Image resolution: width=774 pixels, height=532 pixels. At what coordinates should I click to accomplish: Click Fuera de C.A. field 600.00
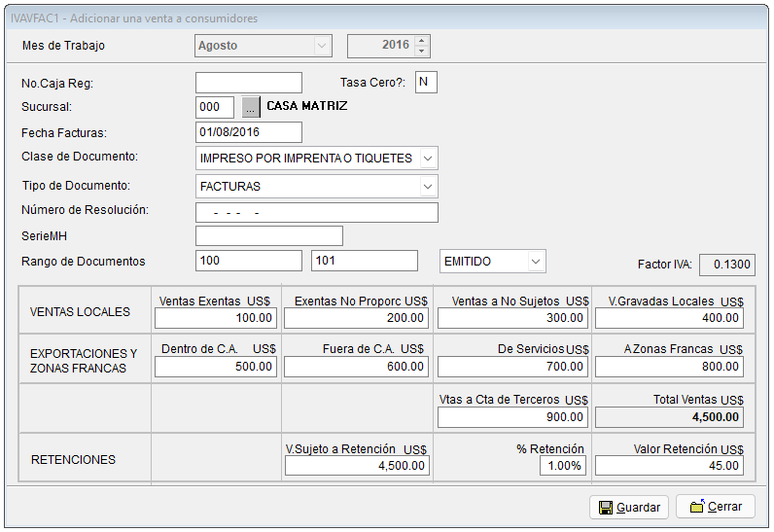(x=357, y=367)
